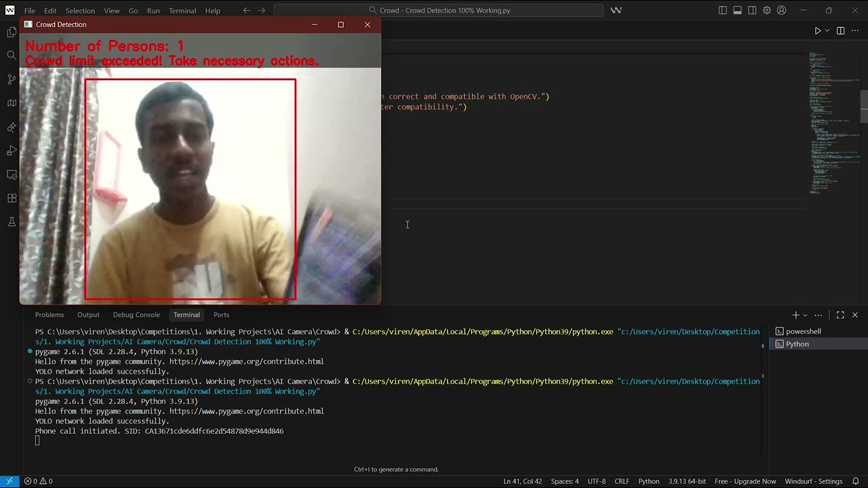Change encoding via UTF-8
Image resolution: width=868 pixels, height=488 pixels.
tap(597, 481)
